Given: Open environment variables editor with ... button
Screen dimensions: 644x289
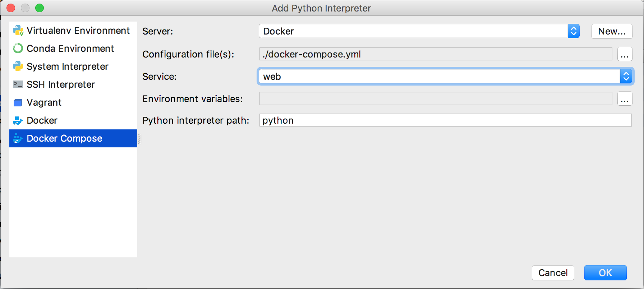Looking at the screenshot, I should (x=625, y=99).
